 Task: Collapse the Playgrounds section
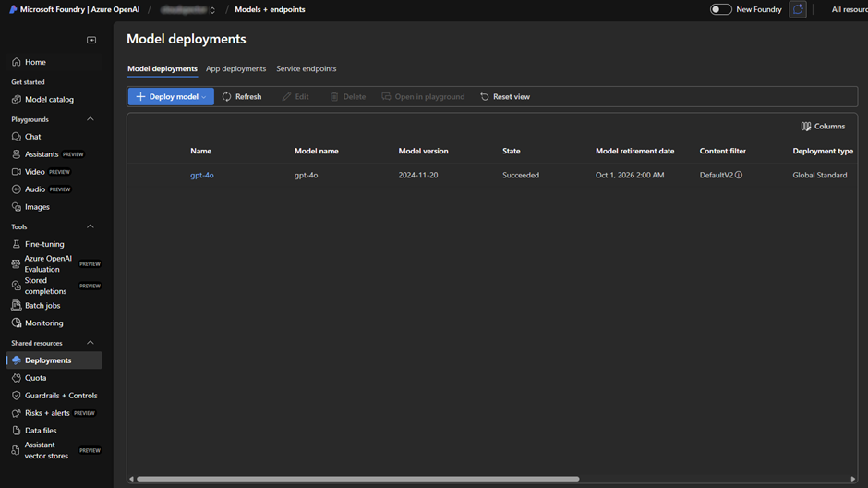(x=90, y=119)
